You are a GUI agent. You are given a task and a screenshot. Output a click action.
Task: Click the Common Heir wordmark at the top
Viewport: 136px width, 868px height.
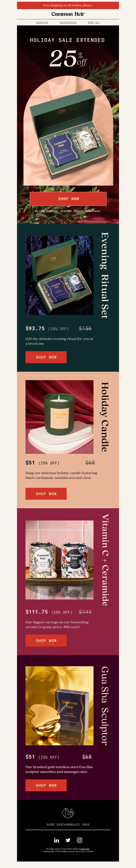click(68, 14)
